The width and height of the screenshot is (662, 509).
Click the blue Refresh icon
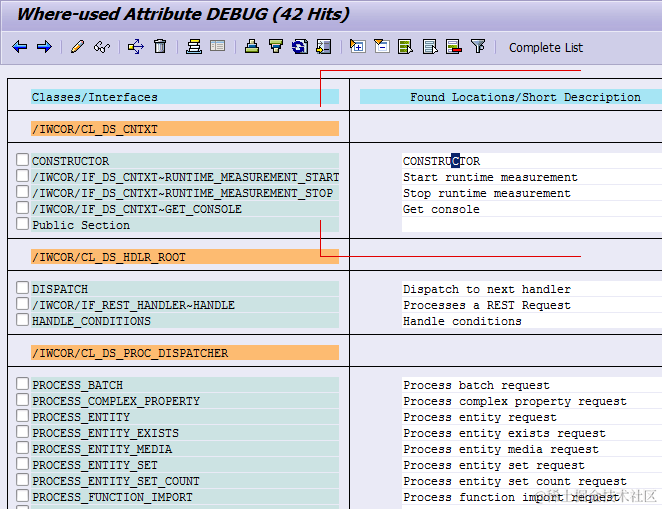[x=300, y=46]
